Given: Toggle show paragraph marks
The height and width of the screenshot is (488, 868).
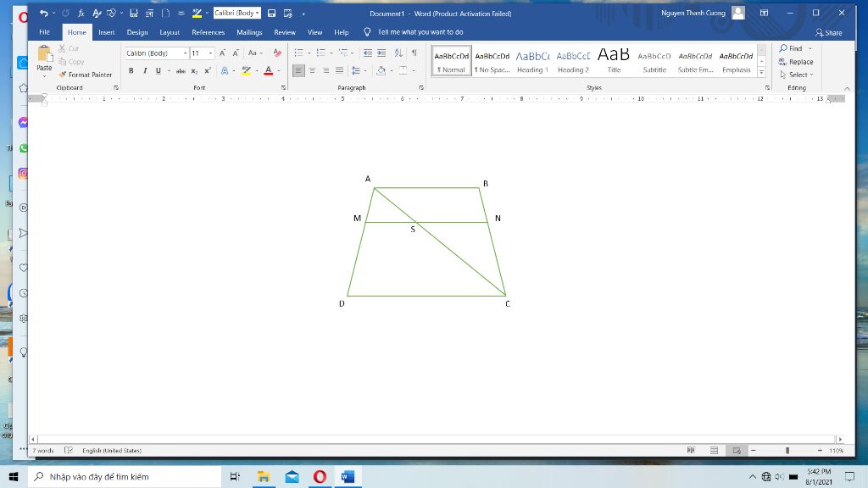Looking at the screenshot, I should [x=414, y=53].
